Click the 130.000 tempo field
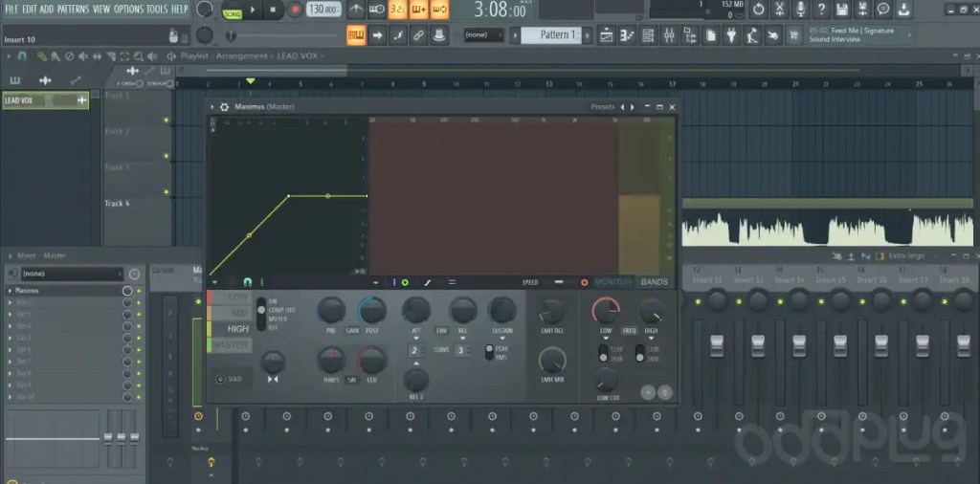This screenshot has height=484, width=980. 323,10
